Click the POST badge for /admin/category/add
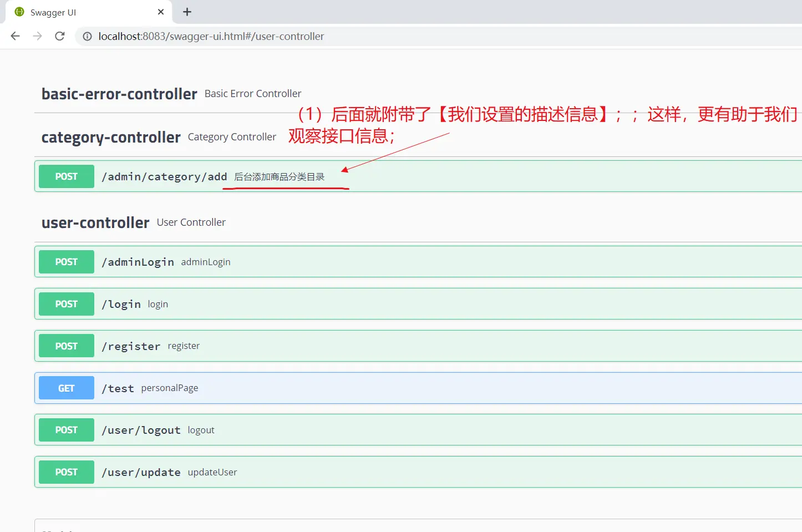 pyautogui.click(x=67, y=176)
